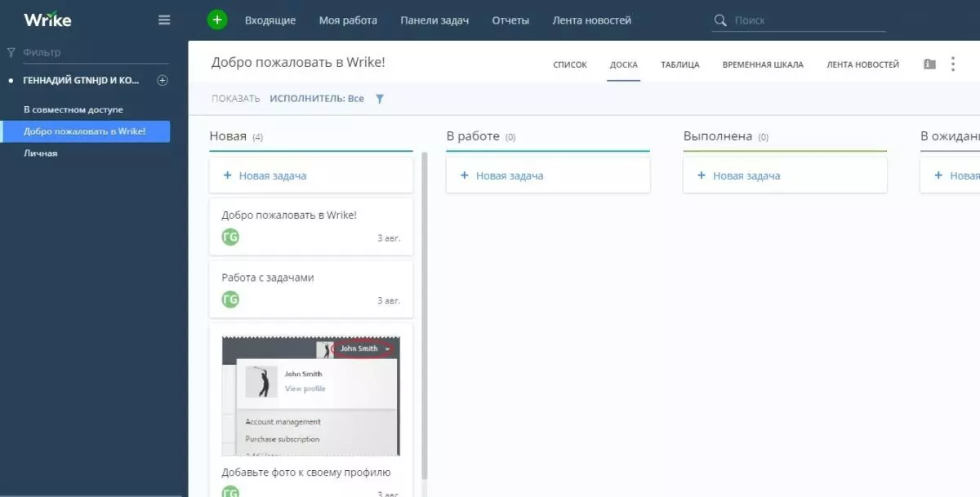
Task: Click profile screenshot thumbnail on task card
Action: click(311, 396)
